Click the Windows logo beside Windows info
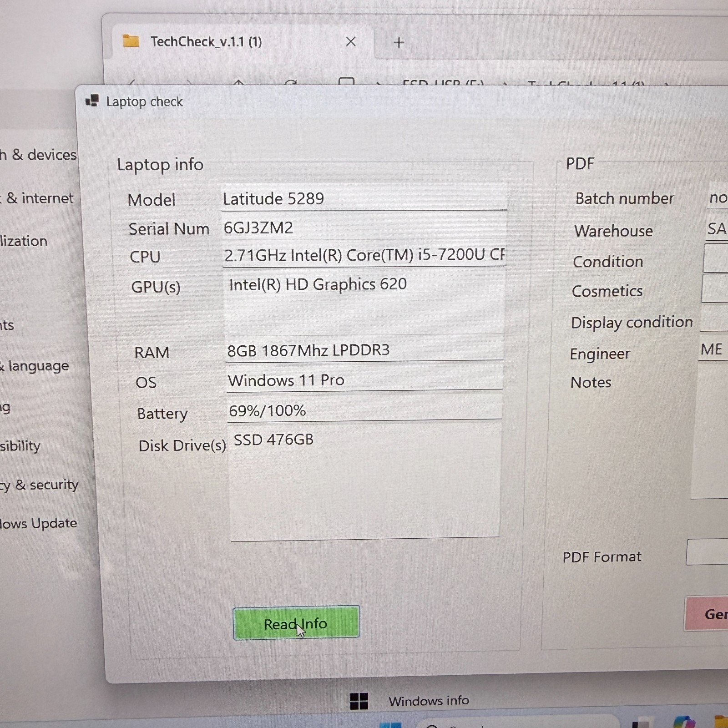 (359, 701)
